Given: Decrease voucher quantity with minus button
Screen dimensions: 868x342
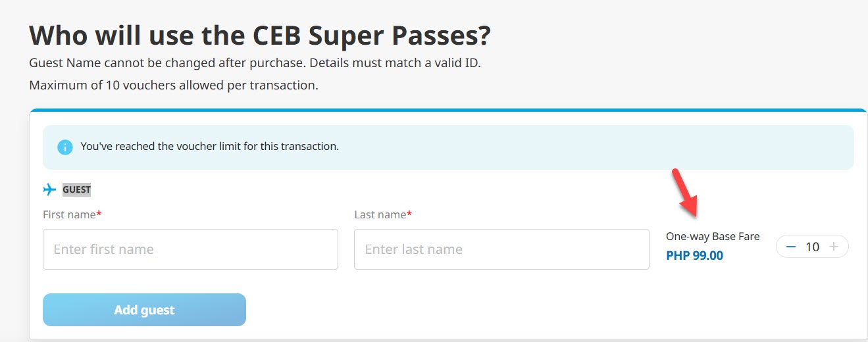Looking at the screenshot, I should pyautogui.click(x=791, y=247).
